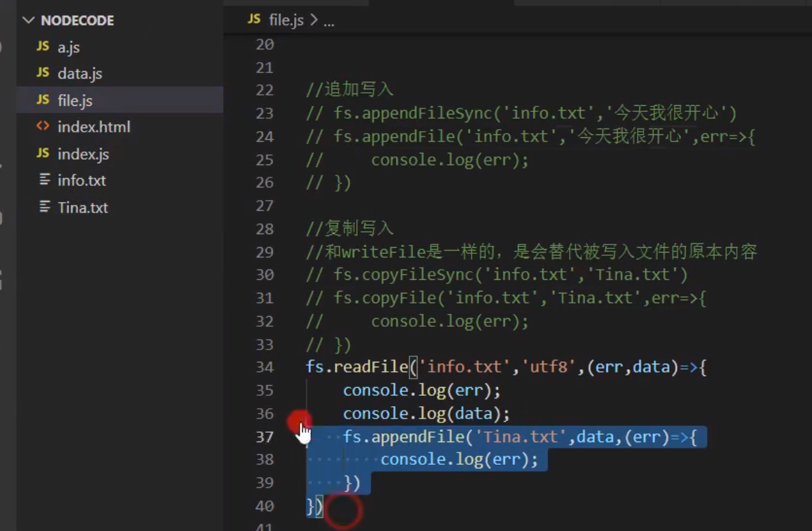Click the writeFile explanation comment on line 29
The image size is (812, 531).
pyautogui.click(x=532, y=252)
